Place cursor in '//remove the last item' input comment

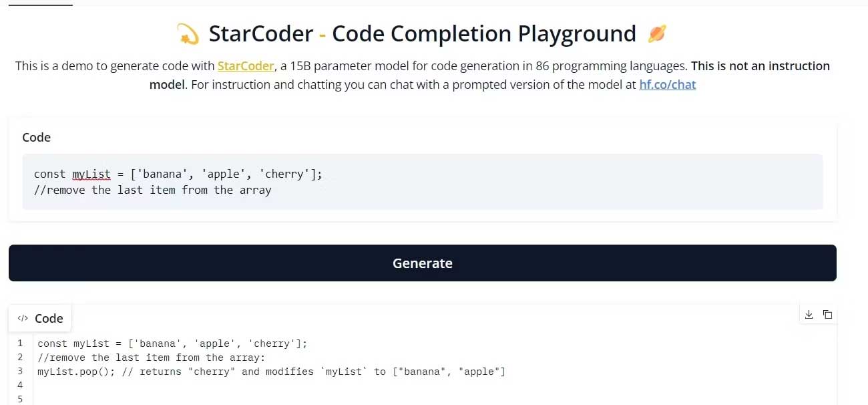152,190
